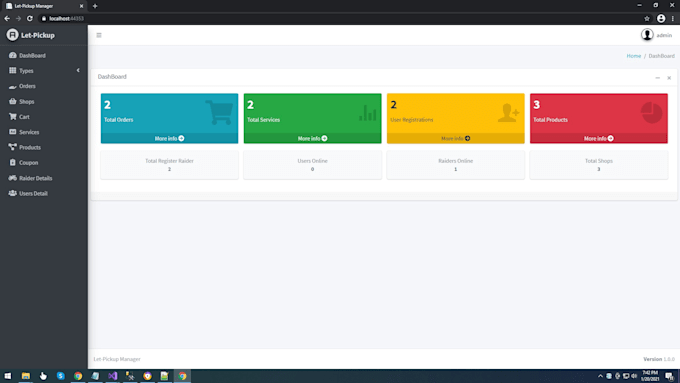Screen dimensions: 680x383
Task: Click the admin user avatar
Action: (647, 35)
